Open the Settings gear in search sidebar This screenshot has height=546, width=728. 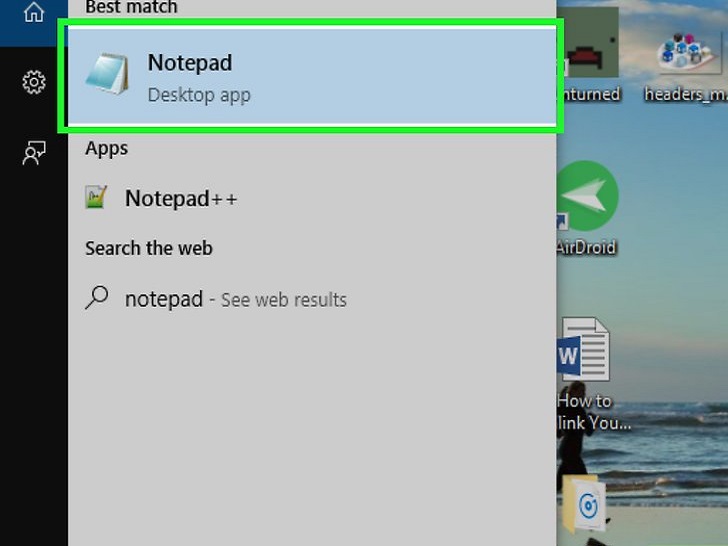(34, 82)
